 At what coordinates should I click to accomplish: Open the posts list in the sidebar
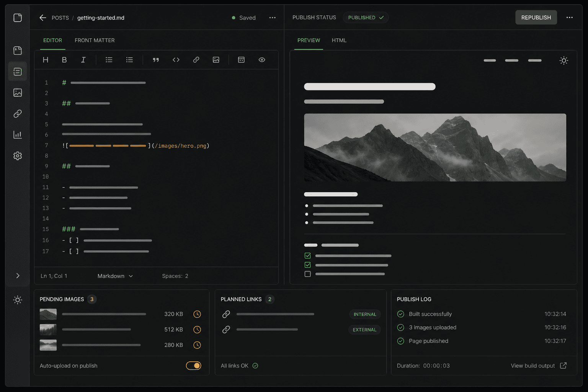point(18,72)
